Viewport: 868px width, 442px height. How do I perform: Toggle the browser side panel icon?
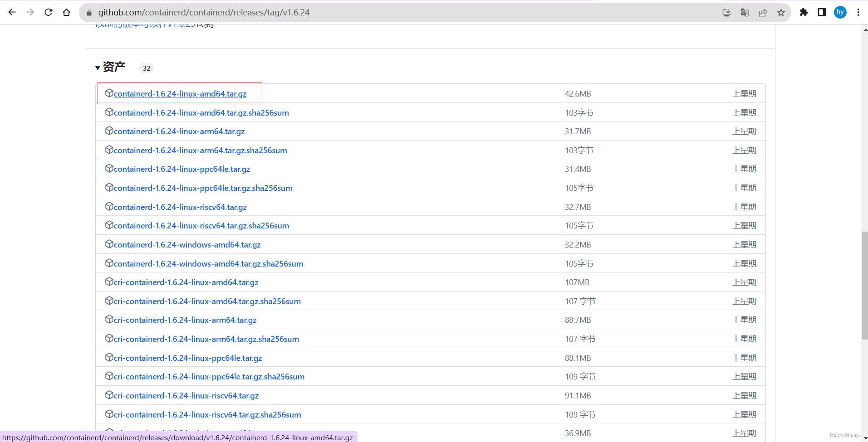pyautogui.click(x=822, y=12)
